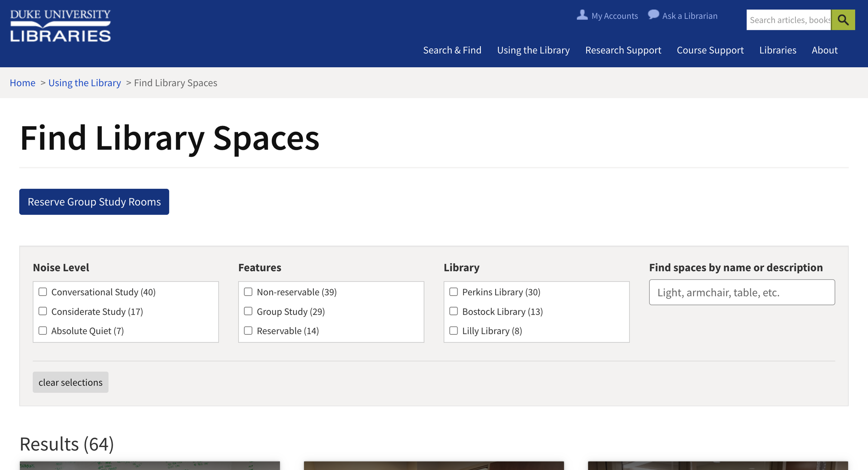Follow the Using the Library breadcrumb link
868x470 pixels.
coord(84,83)
